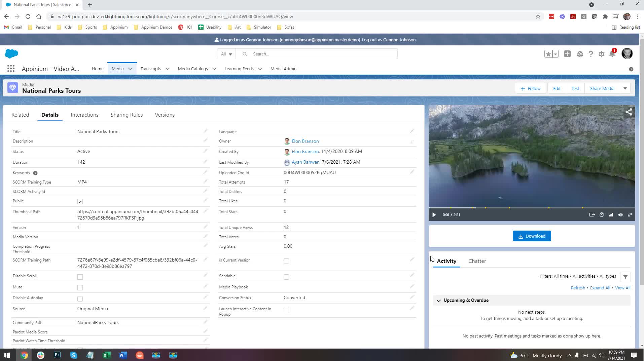Expand the Learning Feeds dropdown chevron
Viewport: 644px width, 361px height.
260,69
